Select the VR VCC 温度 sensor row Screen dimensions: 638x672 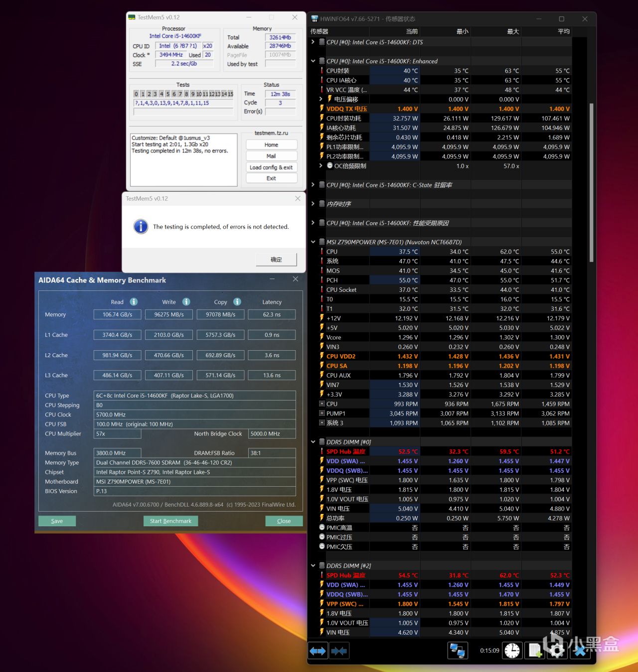click(x=445, y=90)
